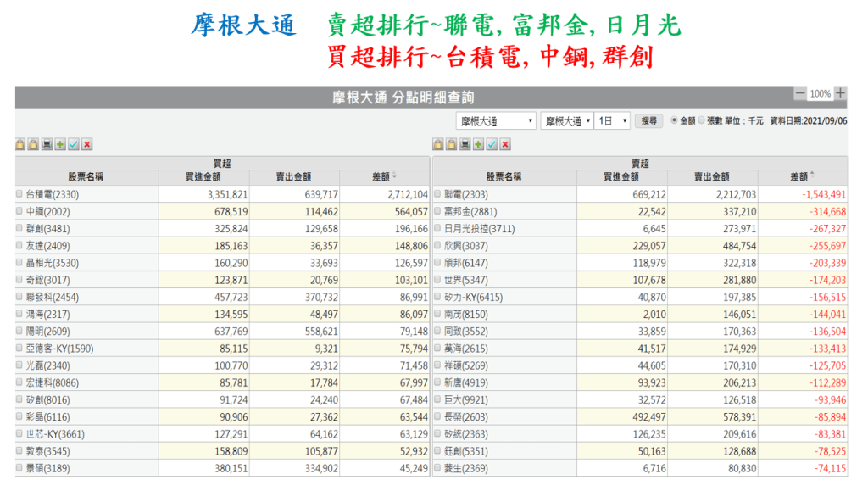Click 賣出金額 header in the 賣超 table
Image resolution: width=868 pixels, height=502 pixels.
711,176
